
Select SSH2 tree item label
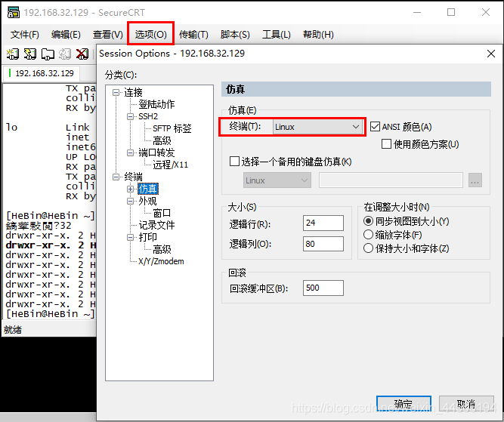click(148, 116)
